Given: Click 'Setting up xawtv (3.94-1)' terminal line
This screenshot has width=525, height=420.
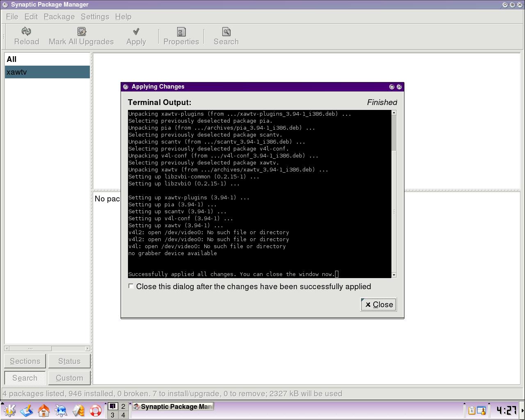Looking at the screenshot, I should 176,225.
